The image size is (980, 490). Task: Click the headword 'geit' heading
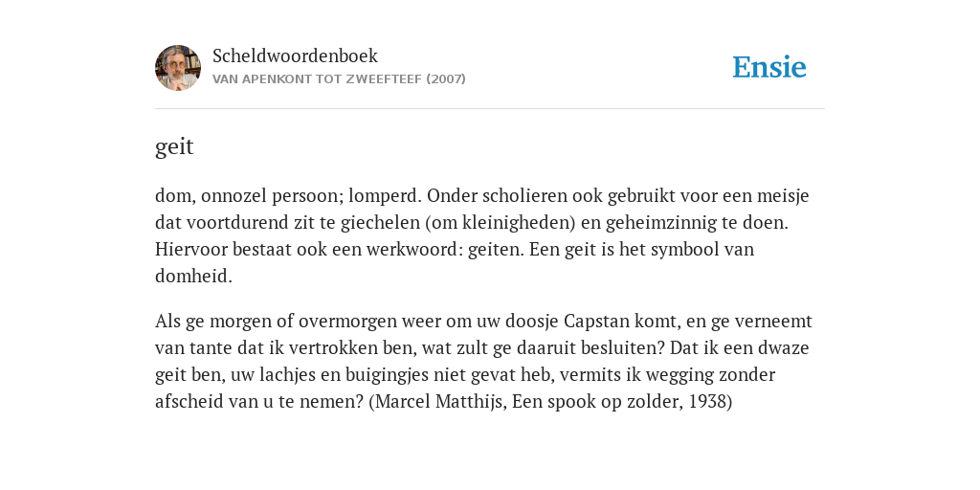pos(174,146)
